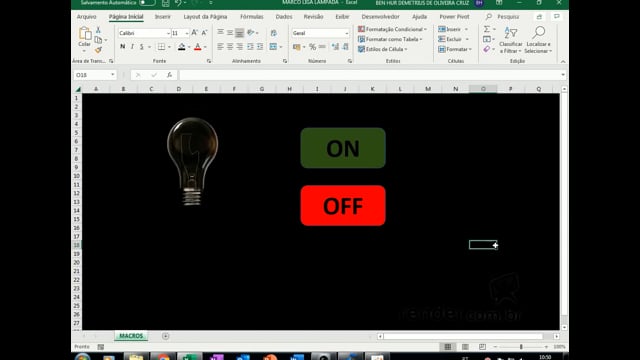Click the Insert Function fx icon
This screenshot has height=360, width=640.
pyautogui.click(x=169, y=75)
